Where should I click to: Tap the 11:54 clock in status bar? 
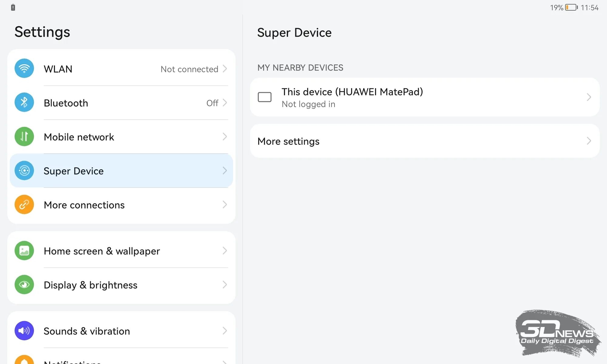click(589, 8)
